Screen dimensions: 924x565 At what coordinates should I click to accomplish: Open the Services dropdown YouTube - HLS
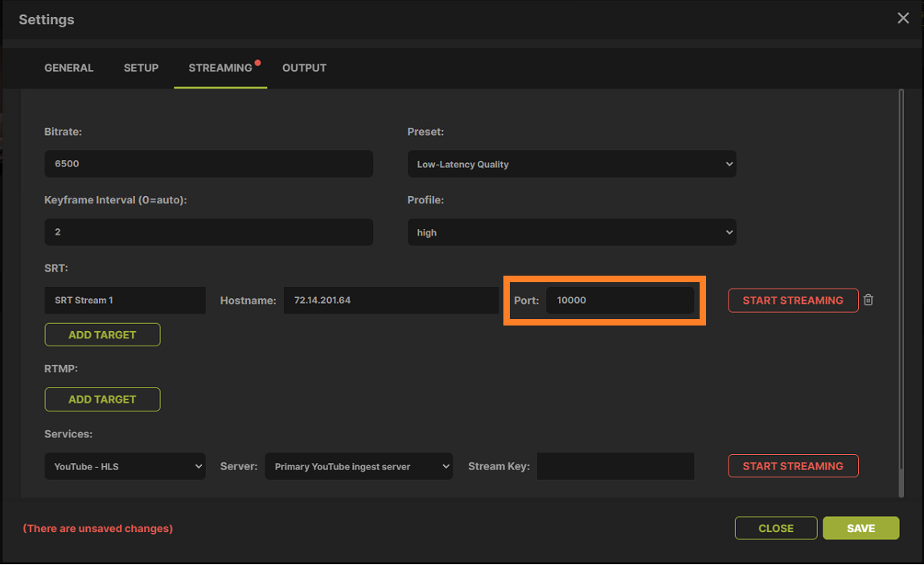coord(125,466)
